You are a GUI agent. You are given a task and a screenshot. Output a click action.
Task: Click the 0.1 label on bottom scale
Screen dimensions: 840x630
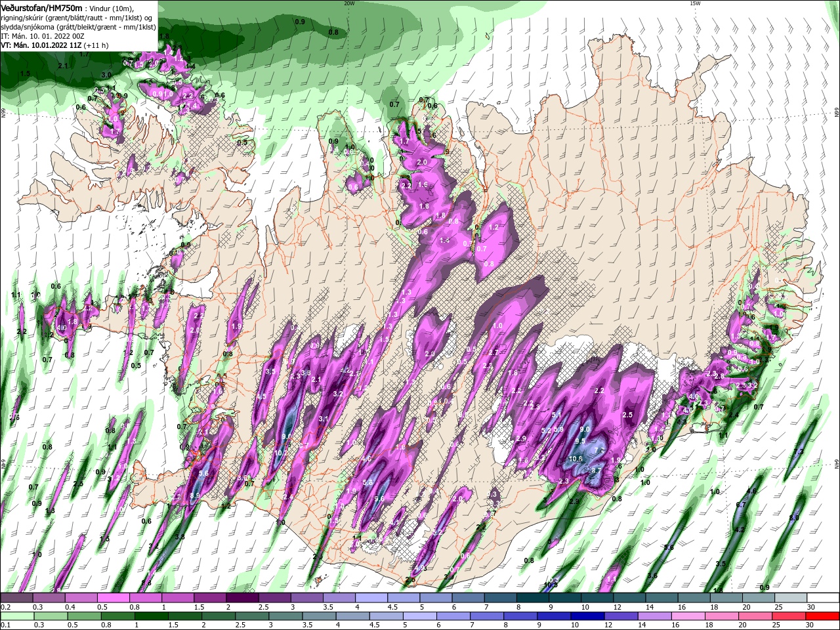click(5, 626)
